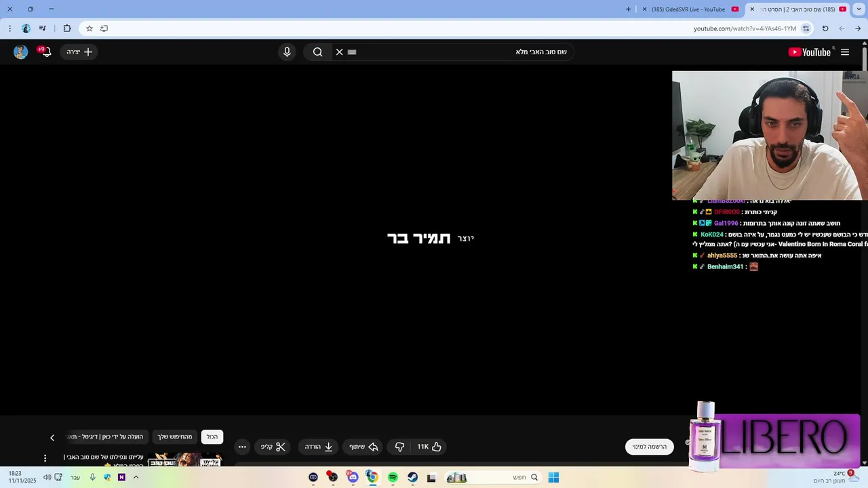Open the volume control in tray

point(47,477)
